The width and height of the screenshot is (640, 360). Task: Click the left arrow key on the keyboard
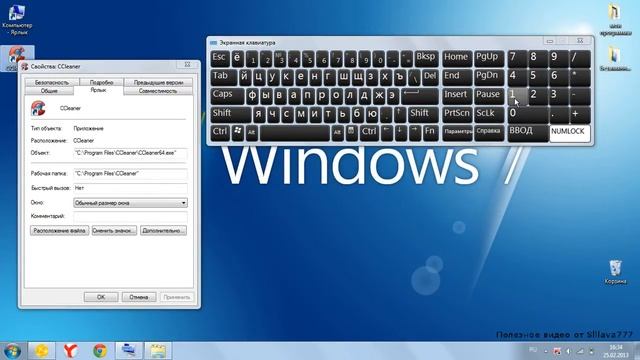click(x=387, y=133)
